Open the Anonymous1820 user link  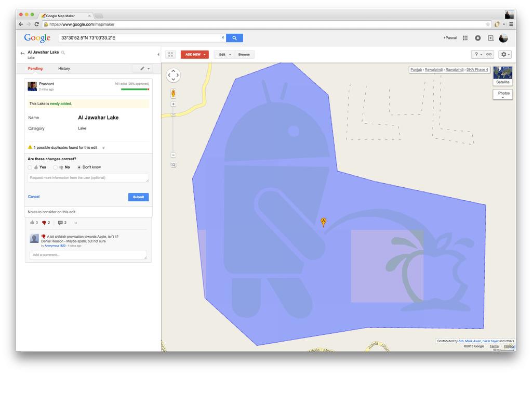(55, 246)
